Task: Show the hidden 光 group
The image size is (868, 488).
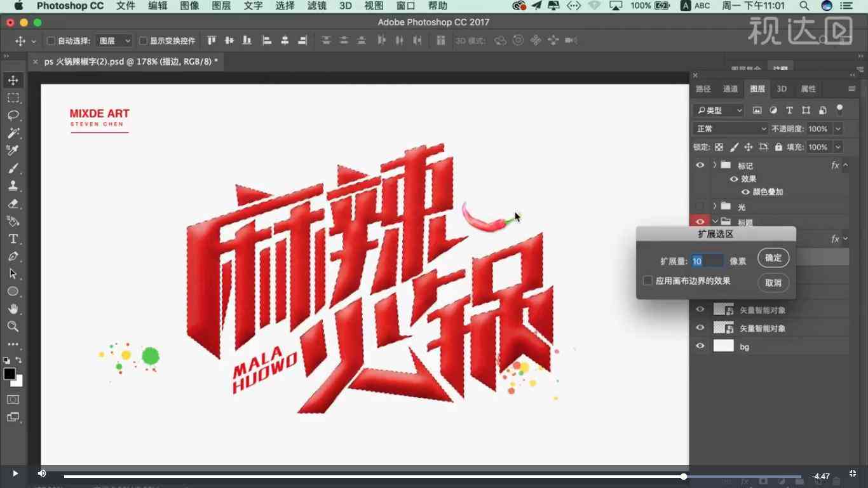Action: [700, 207]
